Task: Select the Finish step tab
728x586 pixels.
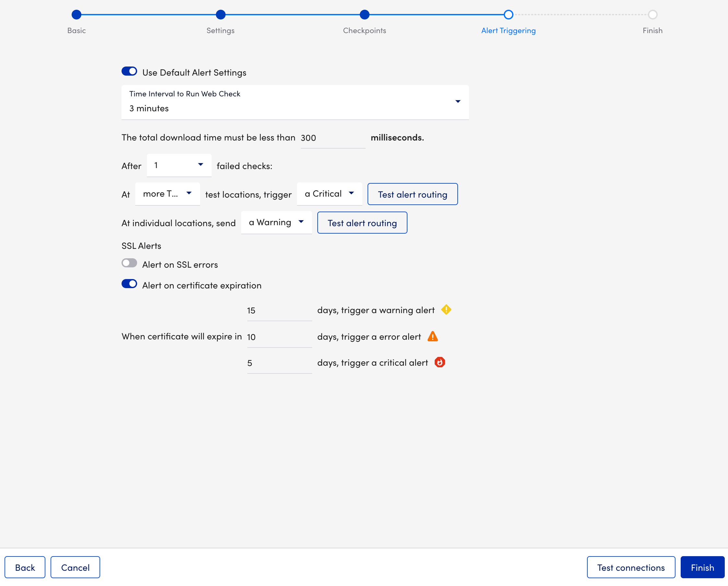Action: point(652,14)
